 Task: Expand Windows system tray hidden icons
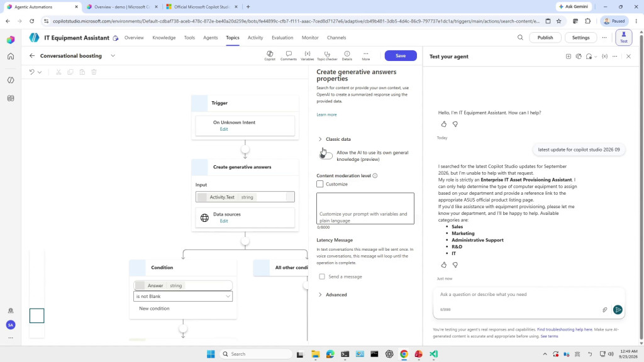545,354
